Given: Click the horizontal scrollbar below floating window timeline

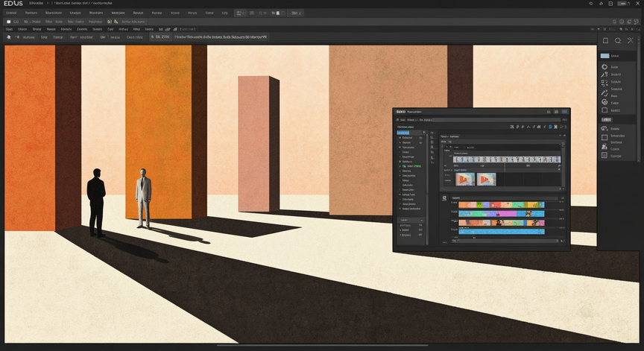Looking at the screenshot, I should coord(505,241).
